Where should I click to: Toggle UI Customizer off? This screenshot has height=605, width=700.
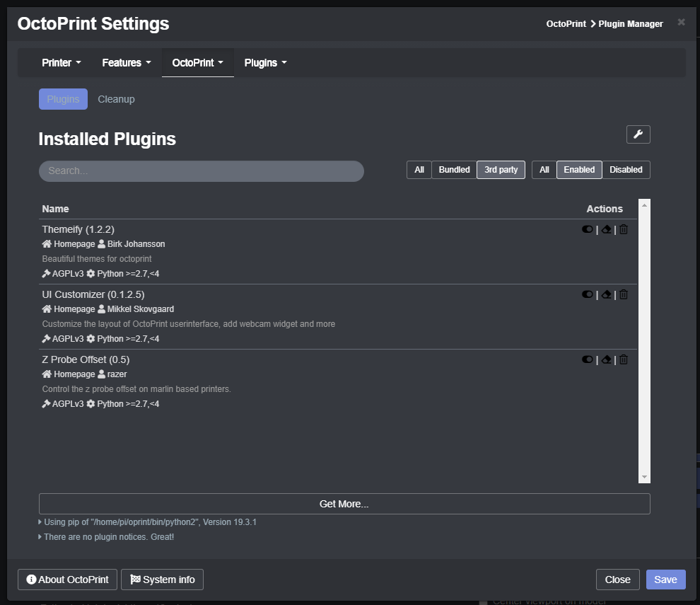click(587, 294)
